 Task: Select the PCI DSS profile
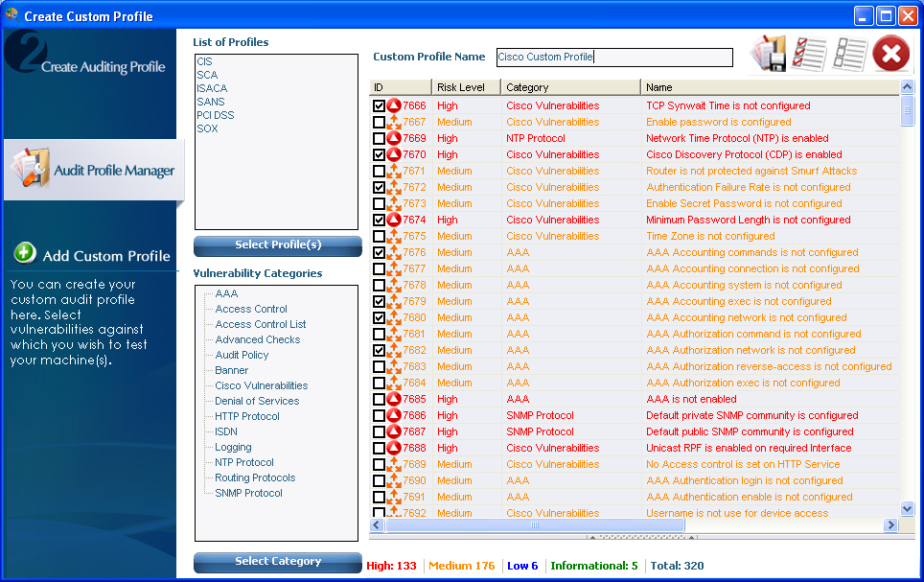click(216, 116)
